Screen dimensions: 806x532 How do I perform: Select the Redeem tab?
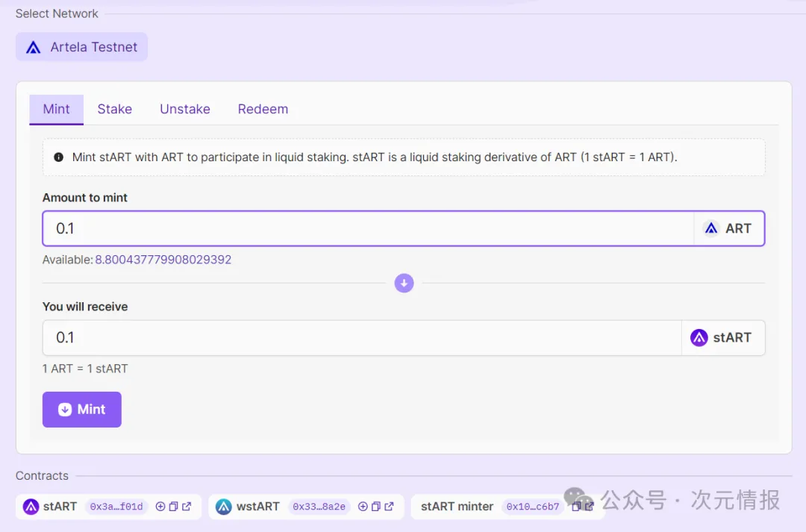263,109
